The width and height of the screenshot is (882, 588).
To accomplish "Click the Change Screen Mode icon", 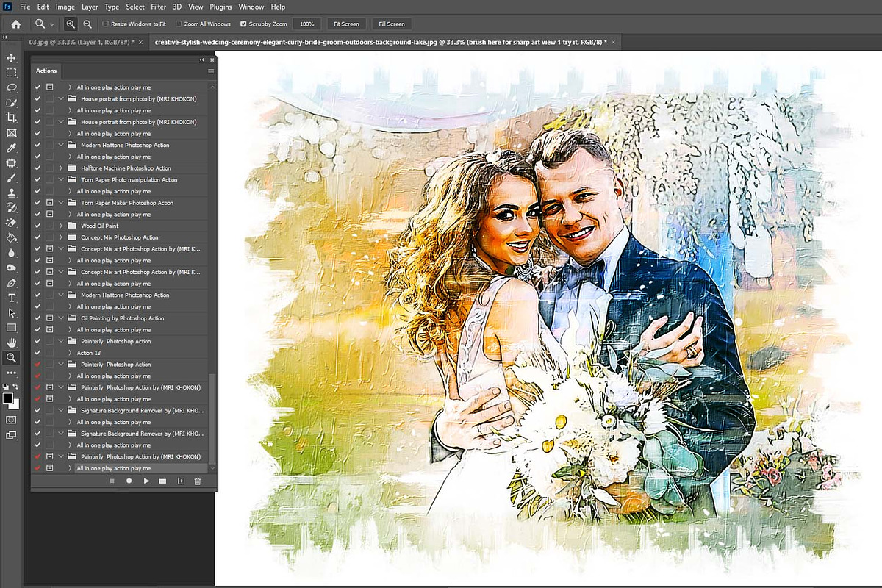I will pyautogui.click(x=11, y=435).
